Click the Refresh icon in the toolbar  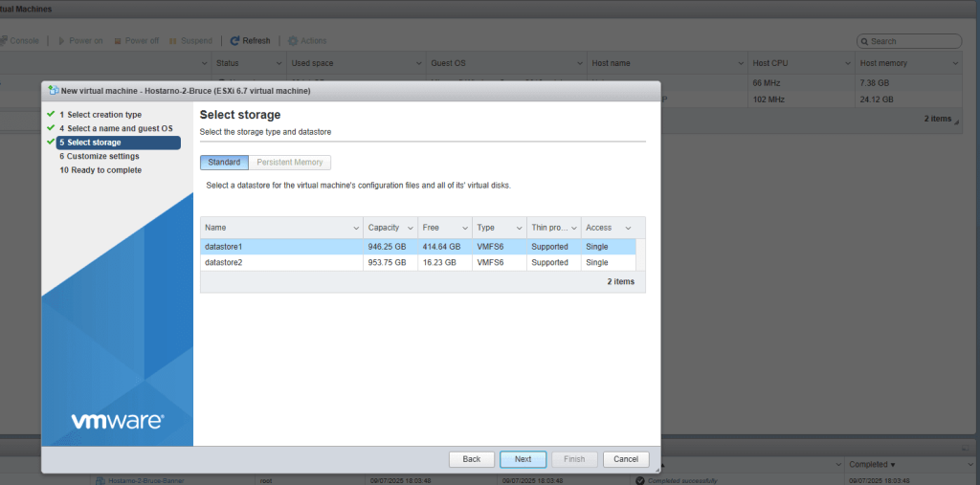point(234,41)
